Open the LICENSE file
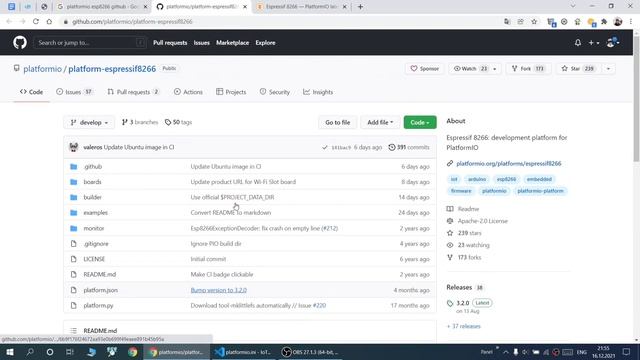The image size is (640, 360). coord(94,259)
